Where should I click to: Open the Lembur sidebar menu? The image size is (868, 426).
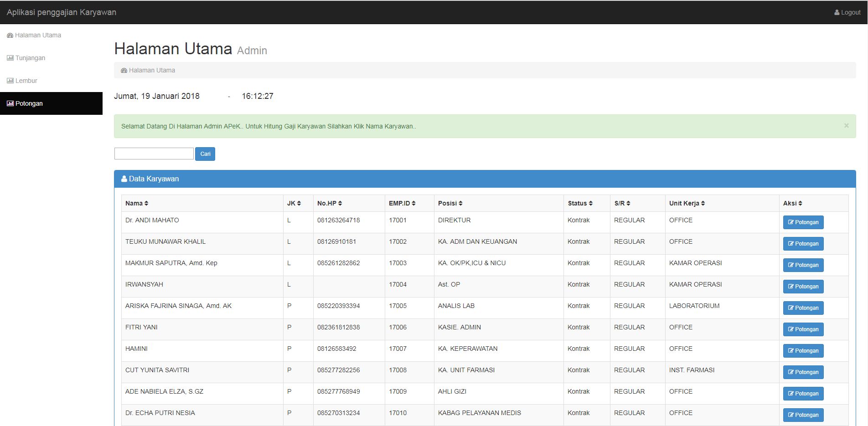click(x=51, y=81)
